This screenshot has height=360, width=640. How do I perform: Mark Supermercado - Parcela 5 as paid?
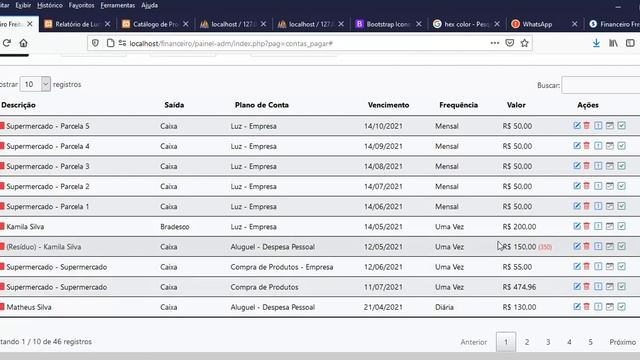[x=622, y=126]
